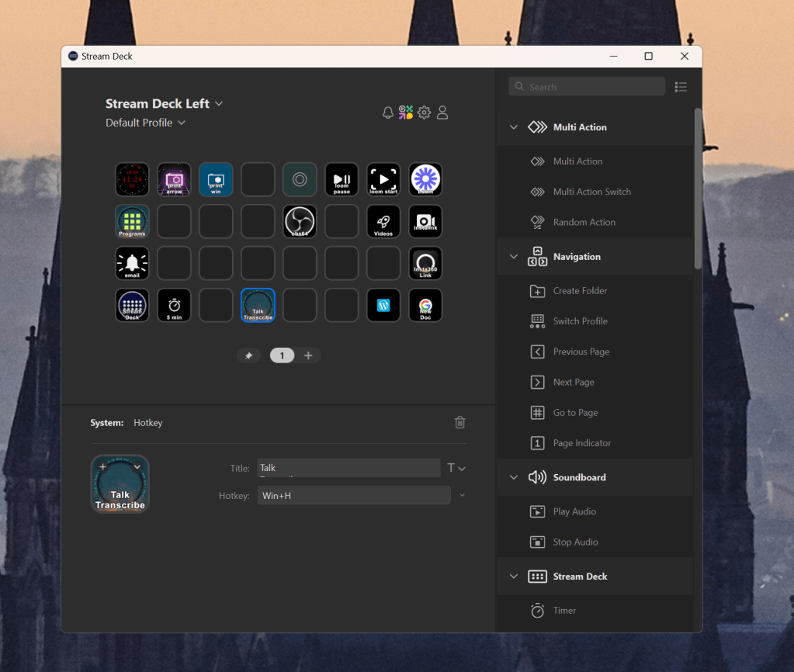Collapse the Soundboard category
This screenshot has height=672, width=794.
click(514, 477)
